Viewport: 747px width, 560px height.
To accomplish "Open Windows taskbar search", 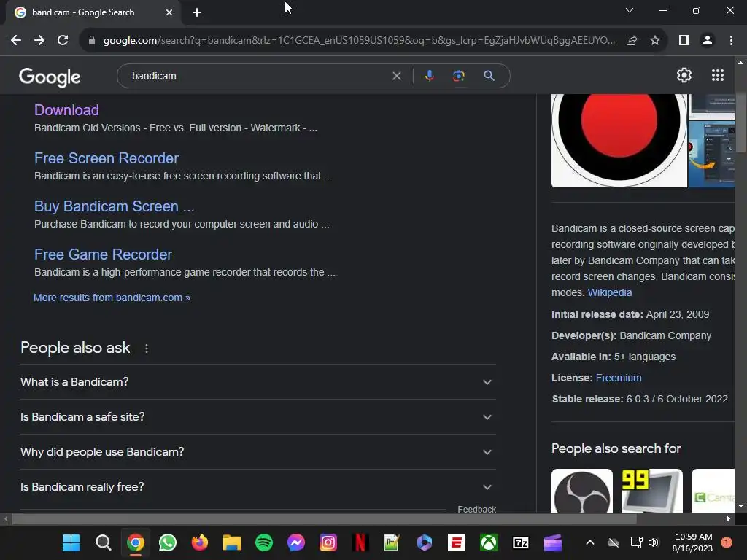I will [x=103, y=542].
